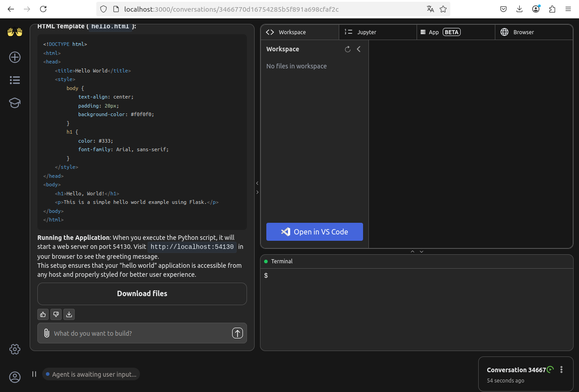
Task: Open the academy section via graduation cap icon
Action: [x=14, y=103]
